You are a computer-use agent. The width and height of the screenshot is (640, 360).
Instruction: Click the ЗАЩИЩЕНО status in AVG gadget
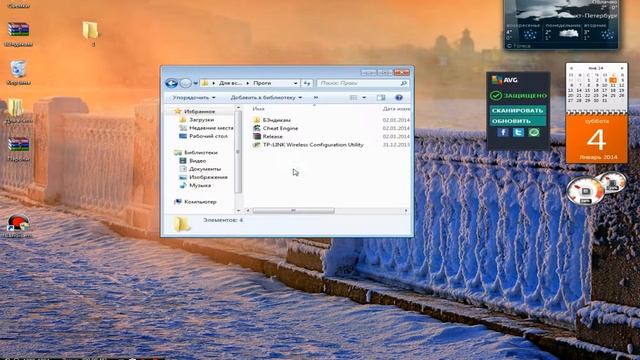518,96
